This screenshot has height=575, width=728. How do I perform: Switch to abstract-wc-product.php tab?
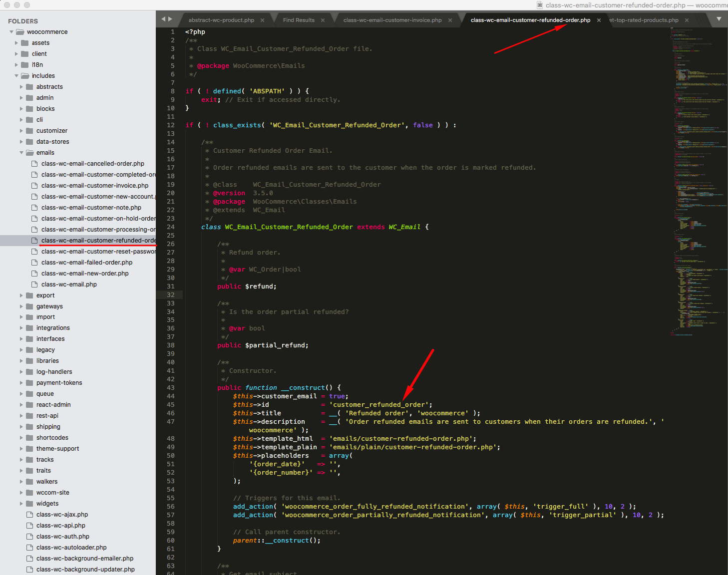[x=221, y=20]
